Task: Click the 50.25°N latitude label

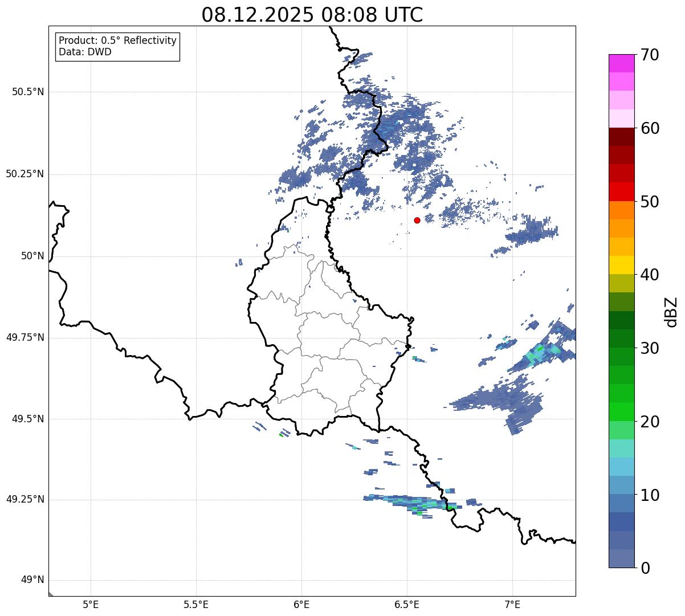Action: pyautogui.click(x=25, y=174)
